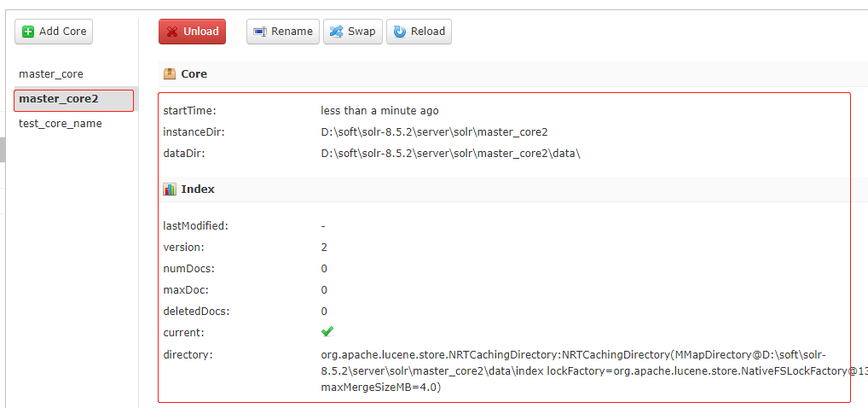Open test_core_name from the core list
Screen dimensions: 868x408
coord(61,124)
